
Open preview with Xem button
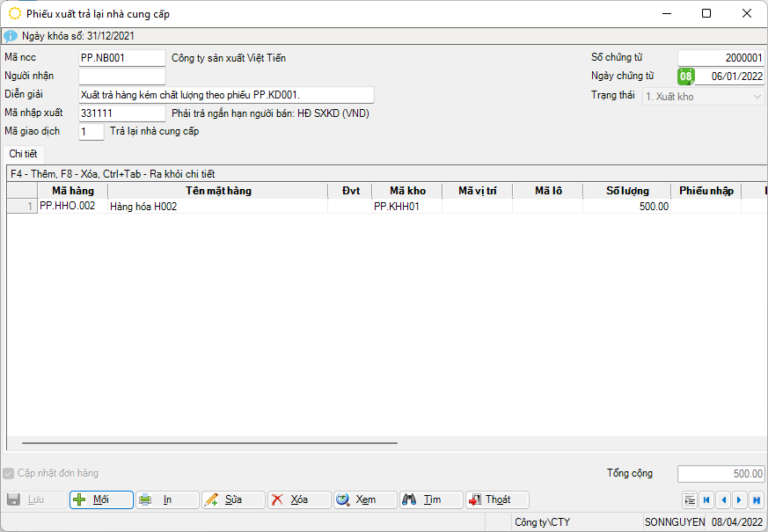[365, 499]
